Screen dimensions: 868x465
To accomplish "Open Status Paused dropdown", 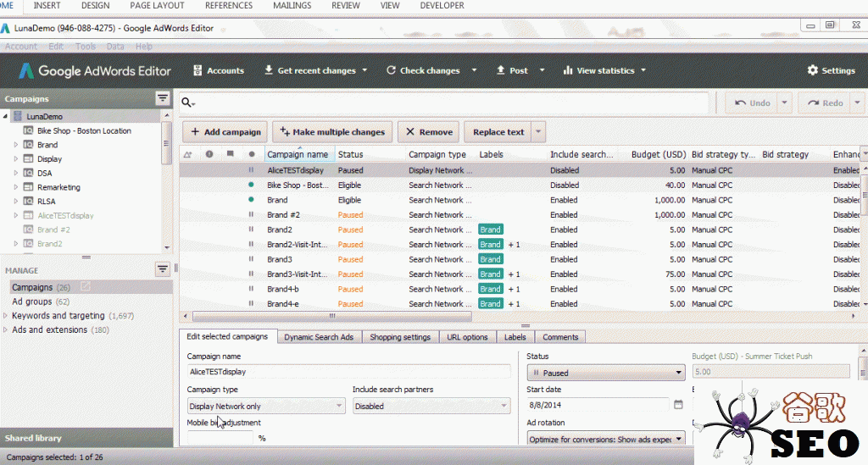I will [605, 373].
